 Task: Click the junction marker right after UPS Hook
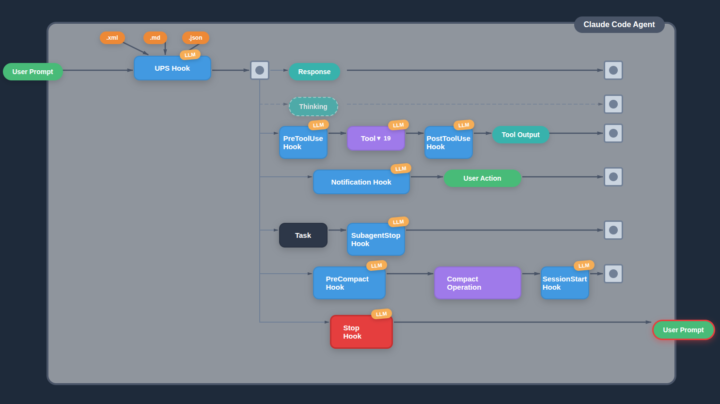point(259,70)
